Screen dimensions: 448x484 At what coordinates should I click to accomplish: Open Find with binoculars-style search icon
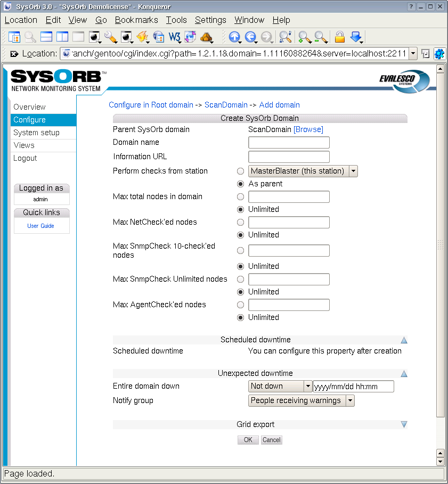pos(285,37)
